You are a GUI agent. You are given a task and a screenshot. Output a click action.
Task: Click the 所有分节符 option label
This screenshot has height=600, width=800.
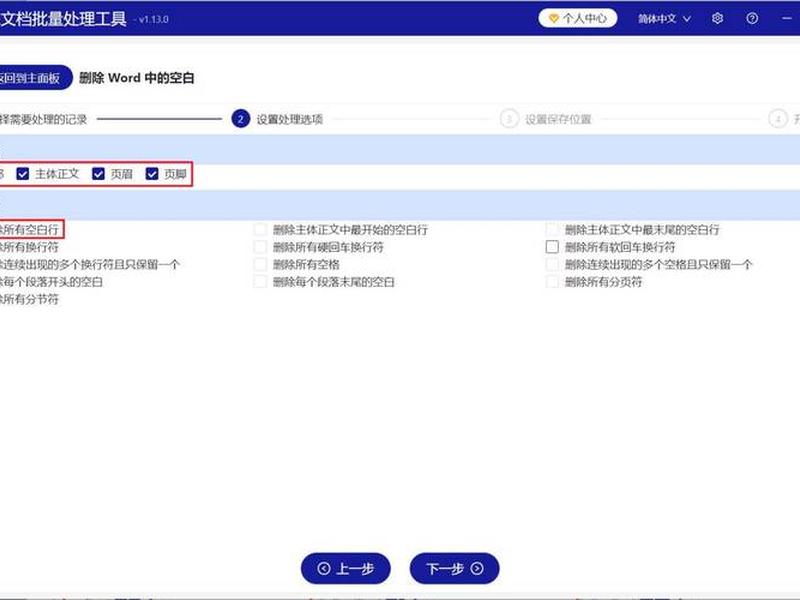[x=30, y=299]
